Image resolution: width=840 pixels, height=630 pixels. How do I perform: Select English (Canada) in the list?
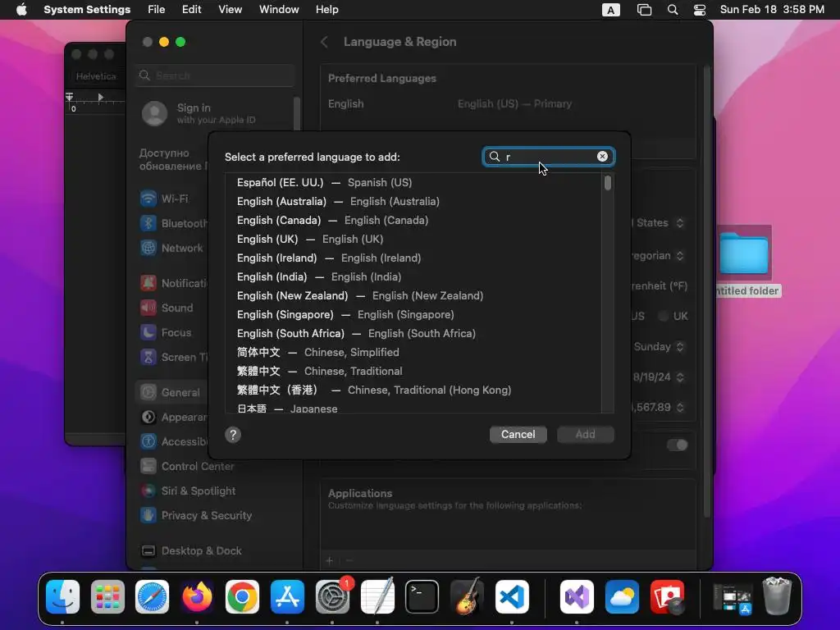click(x=413, y=220)
